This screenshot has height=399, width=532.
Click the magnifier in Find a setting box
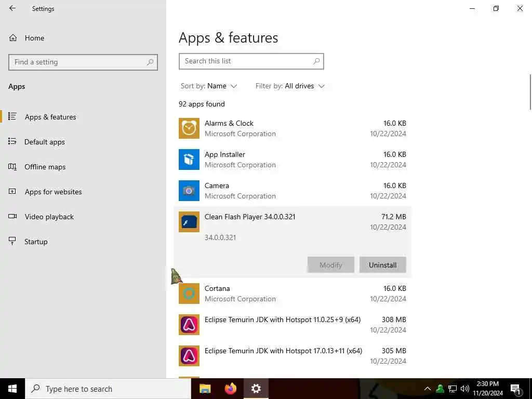click(150, 62)
